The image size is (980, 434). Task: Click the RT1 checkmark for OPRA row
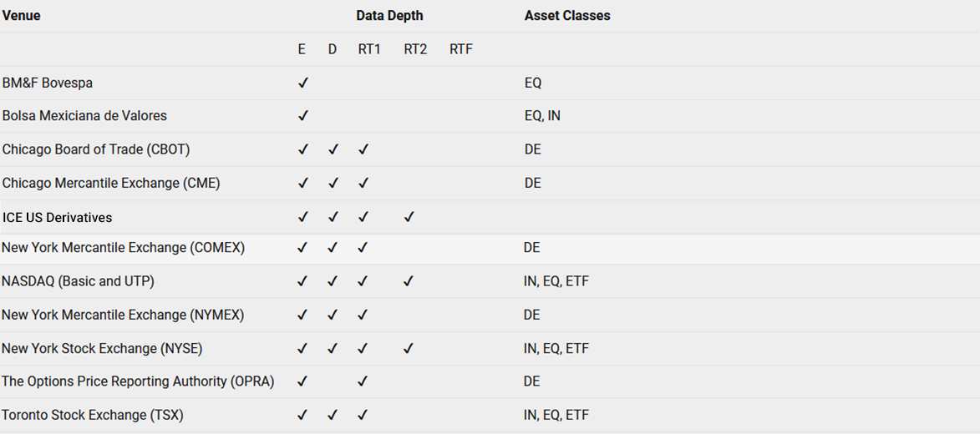tap(363, 381)
